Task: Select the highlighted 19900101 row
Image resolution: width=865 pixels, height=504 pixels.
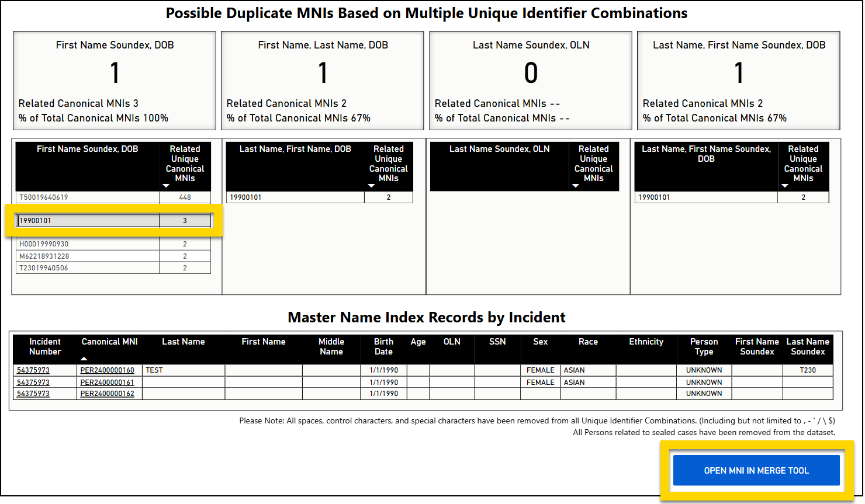Action: [86, 220]
